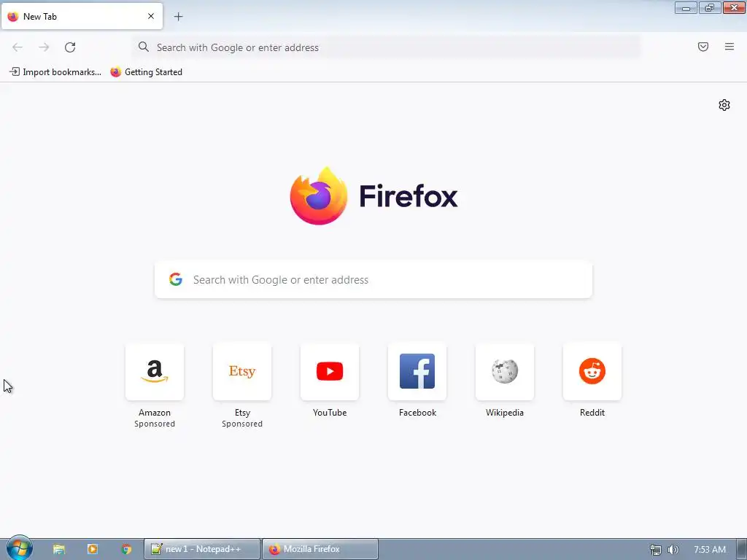The image size is (747, 560).
Task: Open a new tab with plus button
Action: (178, 17)
